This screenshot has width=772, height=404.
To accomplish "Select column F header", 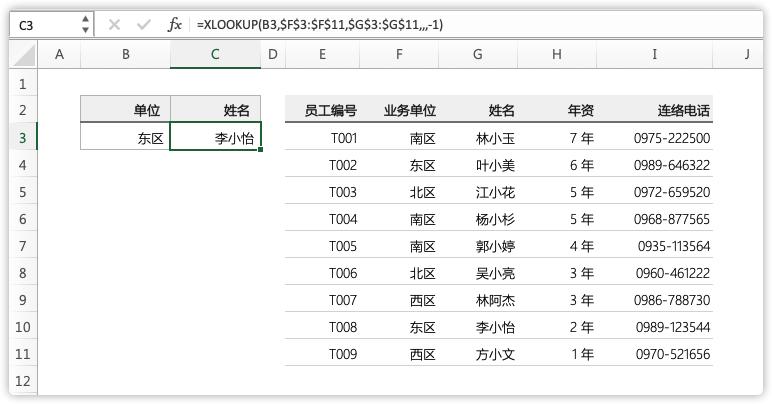I will (399, 55).
